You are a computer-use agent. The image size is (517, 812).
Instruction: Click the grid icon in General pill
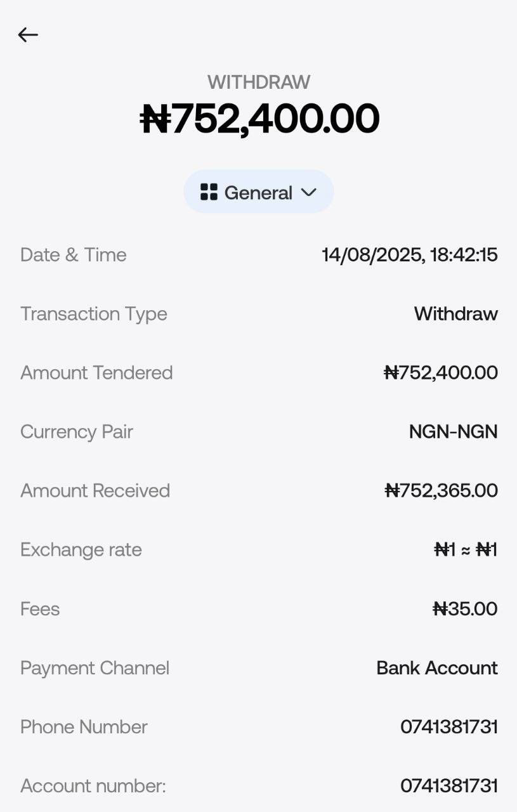pyautogui.click(x=209, y=192)
